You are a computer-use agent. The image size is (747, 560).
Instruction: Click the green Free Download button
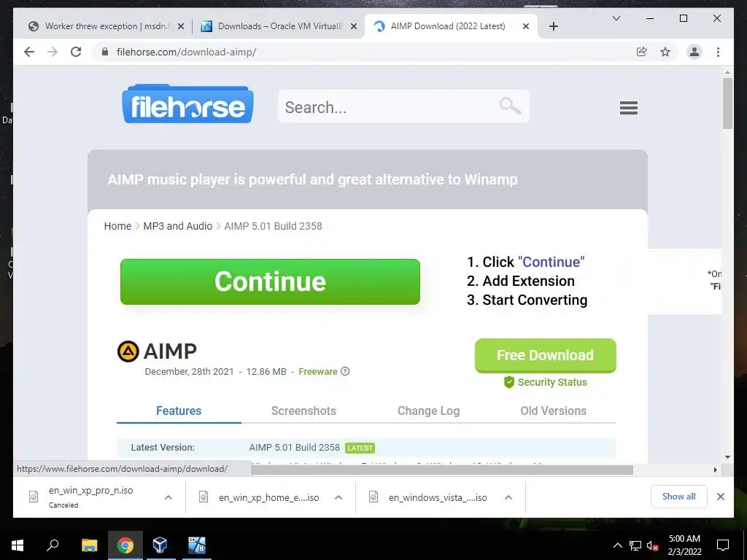click(x=545, y=355)
